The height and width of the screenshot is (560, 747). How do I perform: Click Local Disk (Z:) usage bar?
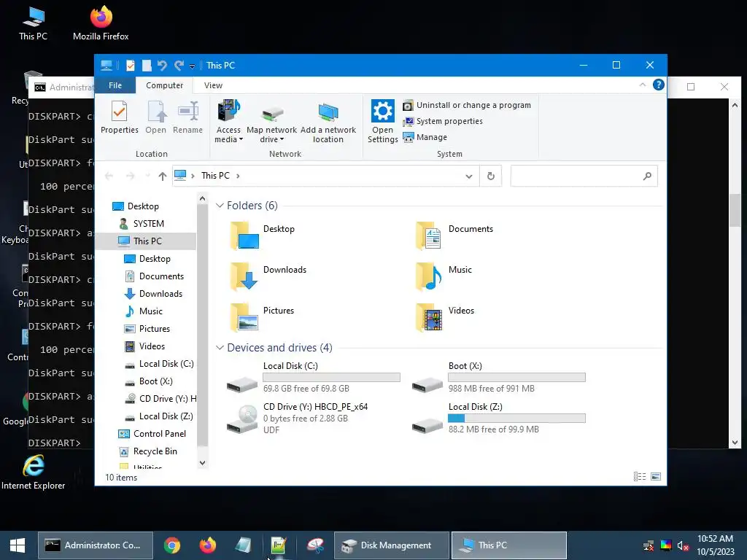(x=516, y=419)
